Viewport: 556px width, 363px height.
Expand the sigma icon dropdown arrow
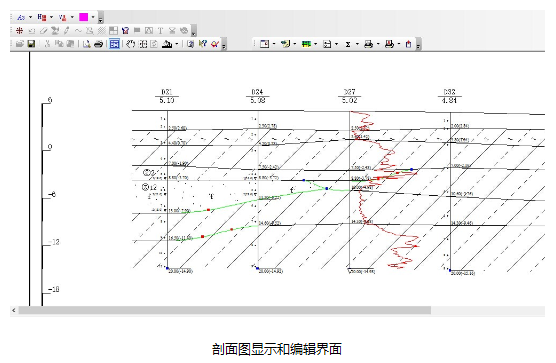(357, 44)
